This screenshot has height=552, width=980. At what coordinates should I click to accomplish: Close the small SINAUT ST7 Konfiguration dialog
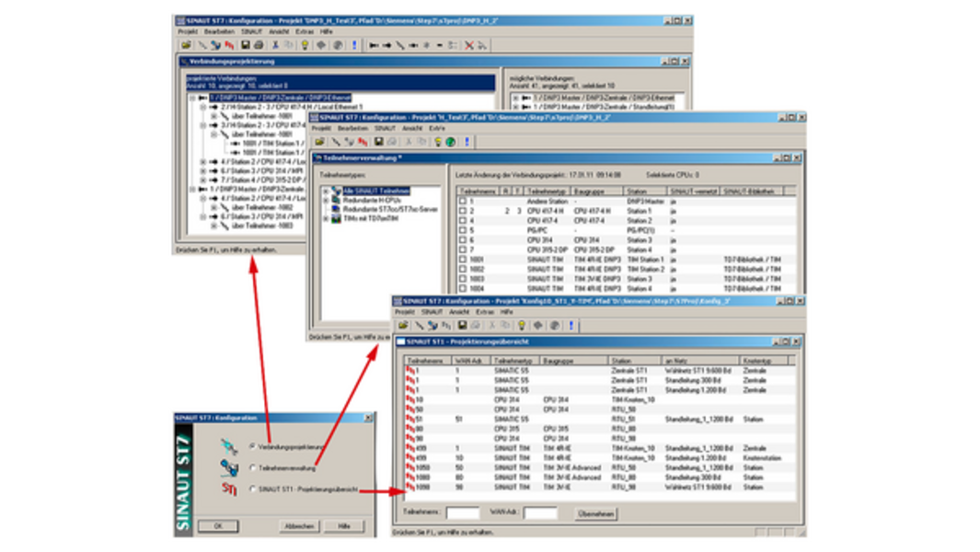(368, 418)
